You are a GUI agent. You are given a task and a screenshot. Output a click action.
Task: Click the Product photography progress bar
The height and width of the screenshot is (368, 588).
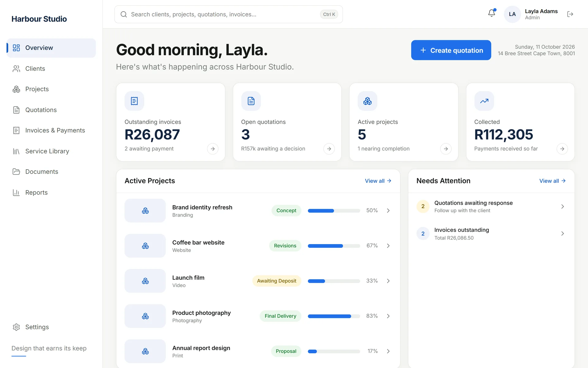point(334,316)
